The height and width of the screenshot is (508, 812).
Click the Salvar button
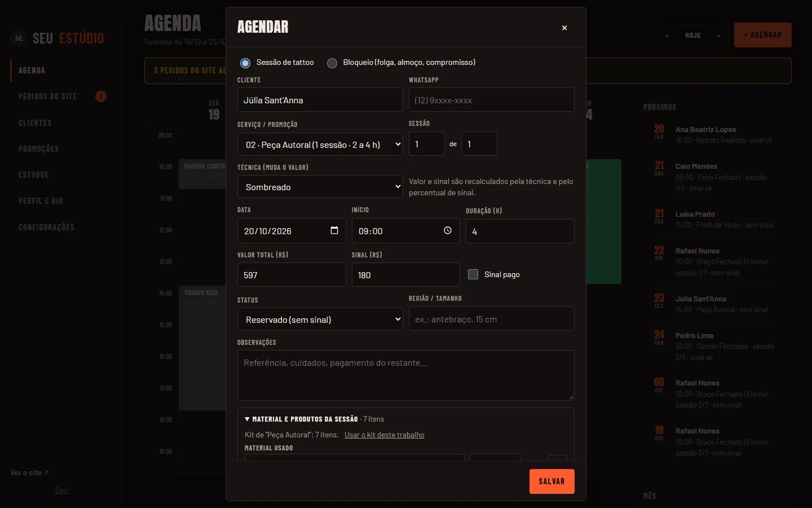tap(551, 481)
